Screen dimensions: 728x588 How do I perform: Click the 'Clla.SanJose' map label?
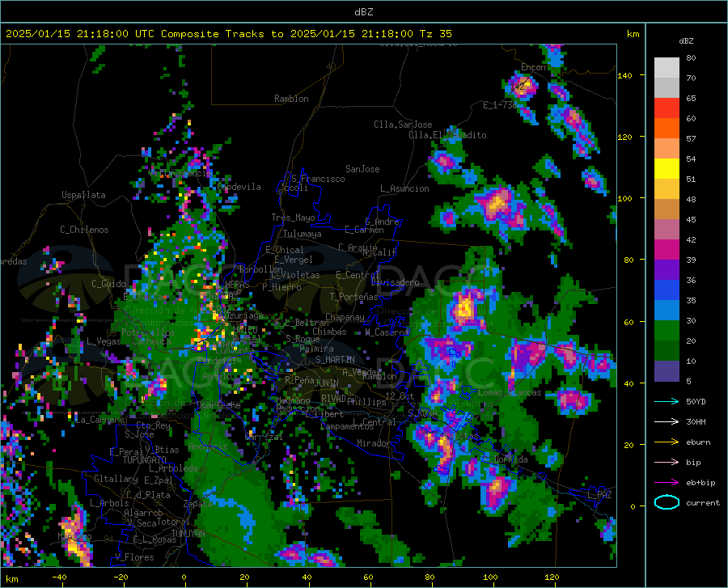pyautogui.click(x=403, y=125)
